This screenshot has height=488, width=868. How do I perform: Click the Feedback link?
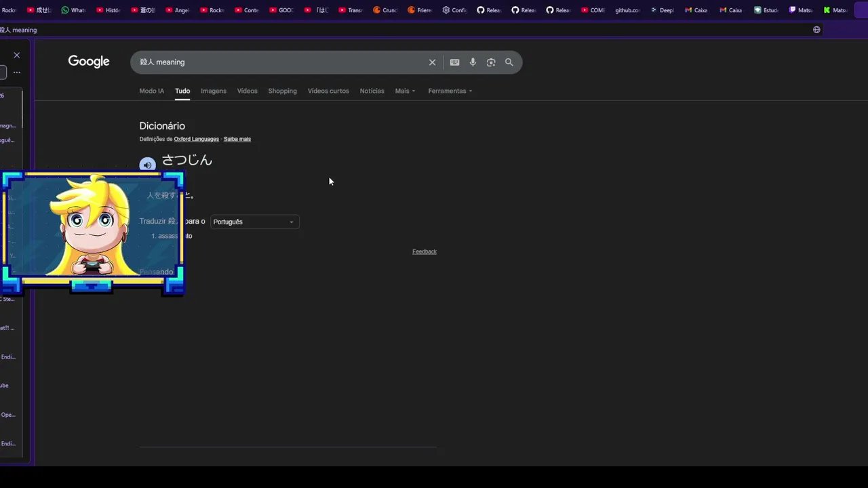pyautogui.click(x=425, y=251)
